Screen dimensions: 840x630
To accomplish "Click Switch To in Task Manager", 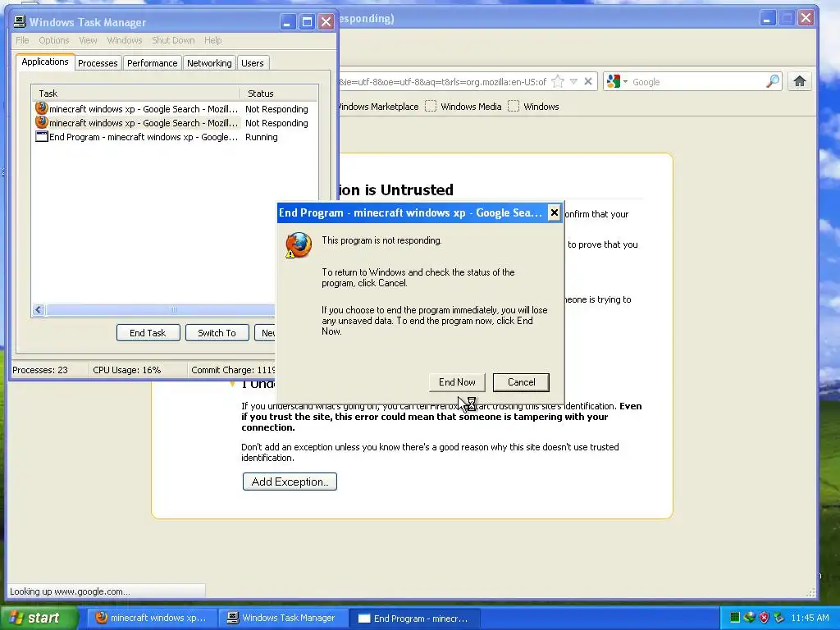I will [217, 333].
